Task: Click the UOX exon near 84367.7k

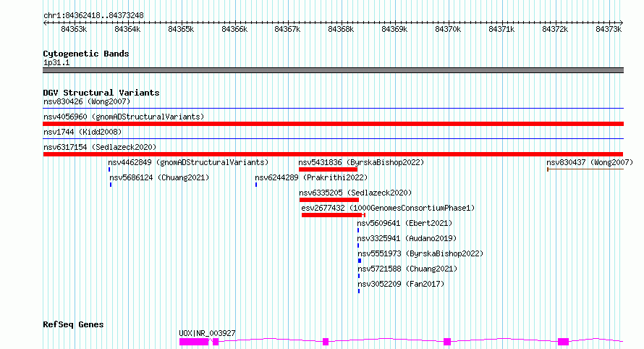Action: point(326,342)
